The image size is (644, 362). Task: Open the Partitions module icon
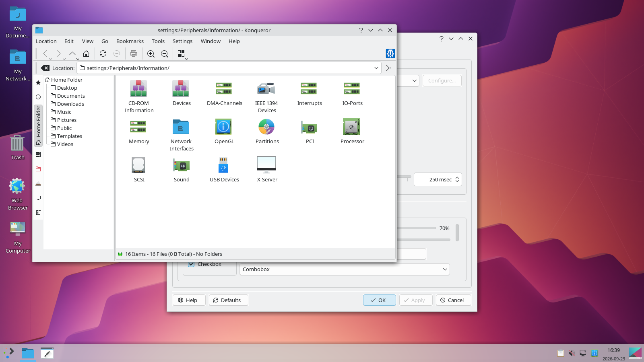(x=267, y=131)
